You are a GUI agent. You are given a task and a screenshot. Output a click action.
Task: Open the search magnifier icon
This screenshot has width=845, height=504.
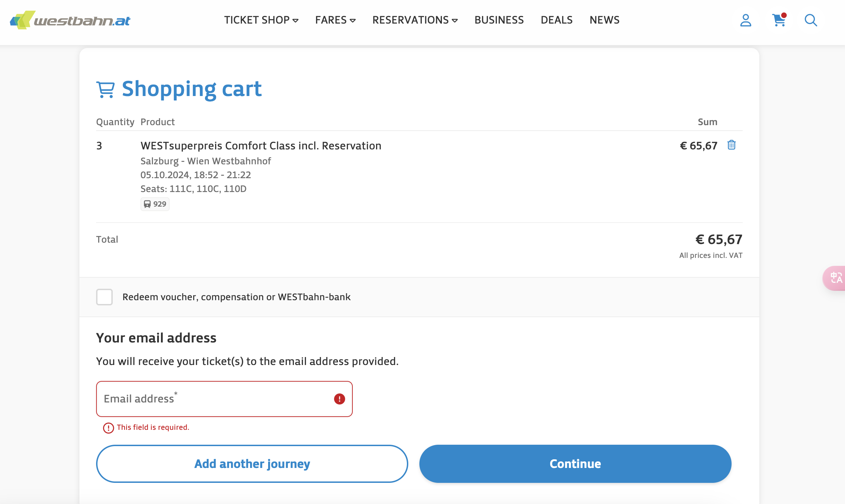point(811,20)
